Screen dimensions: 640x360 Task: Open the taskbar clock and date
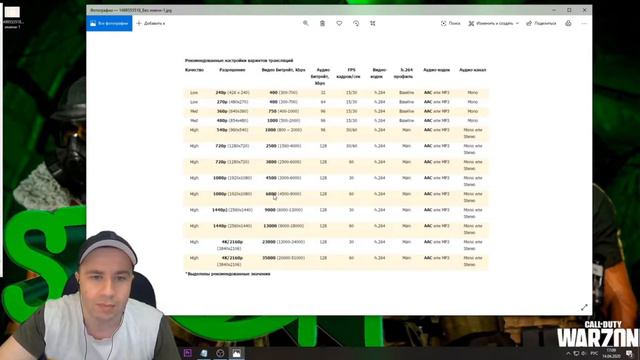(x=611, y=353)
